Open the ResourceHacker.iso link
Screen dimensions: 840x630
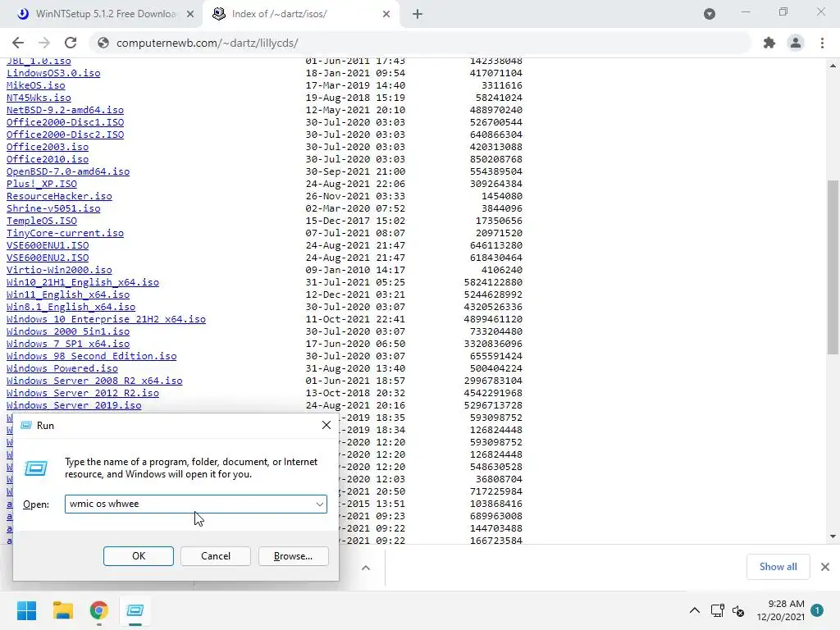[59, 196]
